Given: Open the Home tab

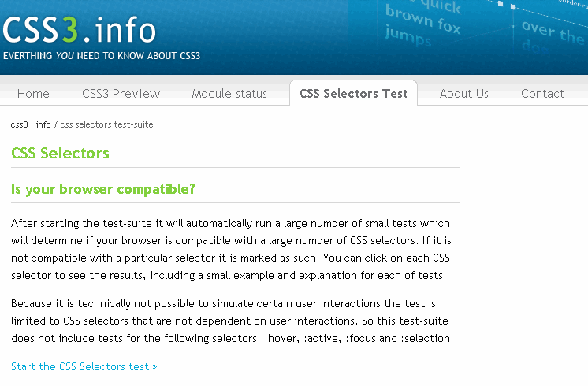Looking at the screenshot, I should [x=33, y=93].
